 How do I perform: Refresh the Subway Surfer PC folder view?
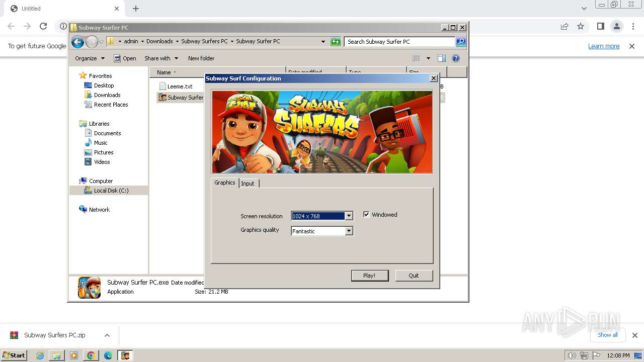[336, 42]
